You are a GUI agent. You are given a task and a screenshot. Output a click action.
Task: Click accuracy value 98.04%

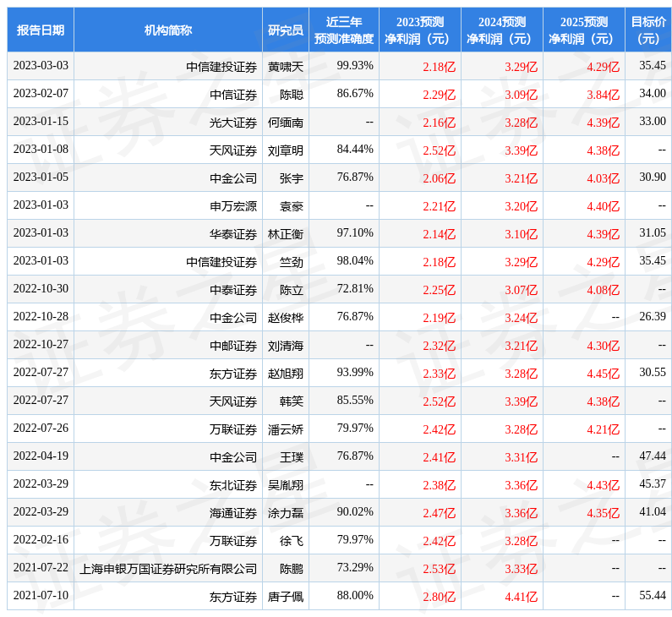point(355,260)
